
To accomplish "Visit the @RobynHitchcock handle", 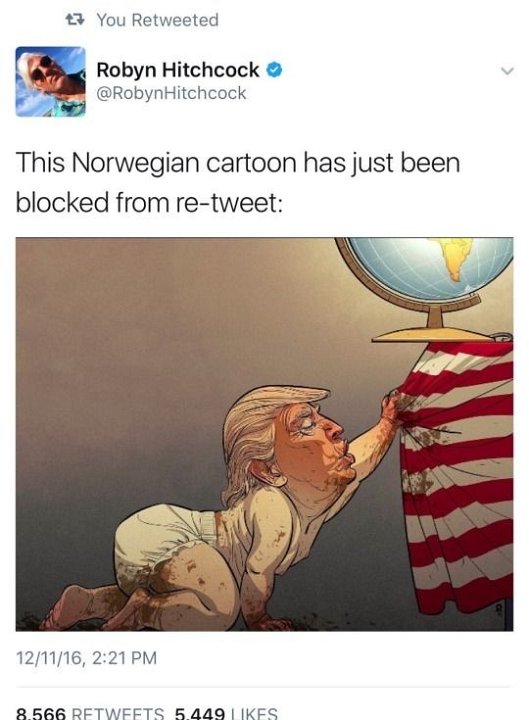I will point(171,93).
